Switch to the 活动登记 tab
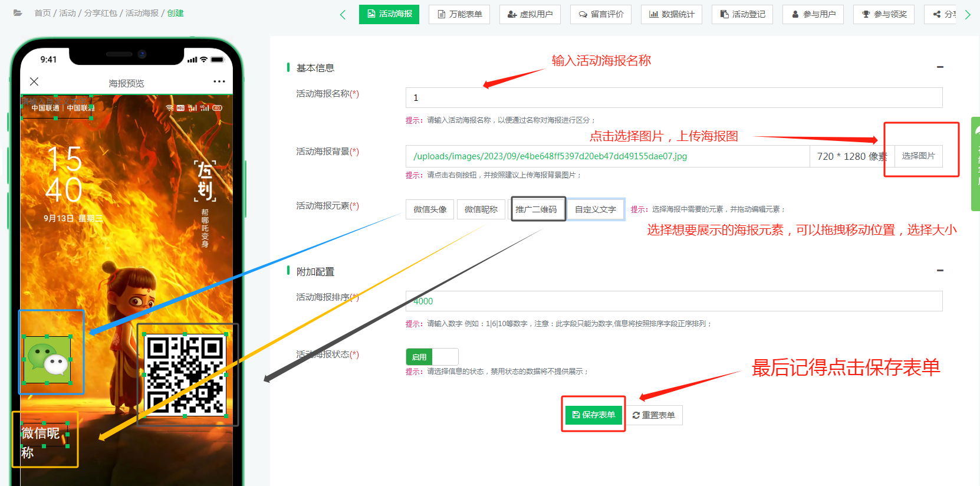The height and width of the screenshot is (486, 980). [x=742, y=14]
